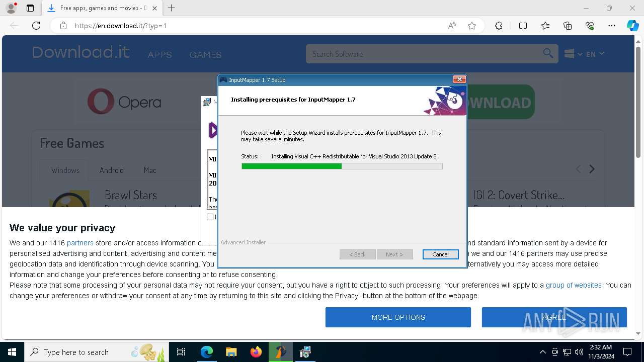Go to the Download.it home logo

click(x=81, y=52)
